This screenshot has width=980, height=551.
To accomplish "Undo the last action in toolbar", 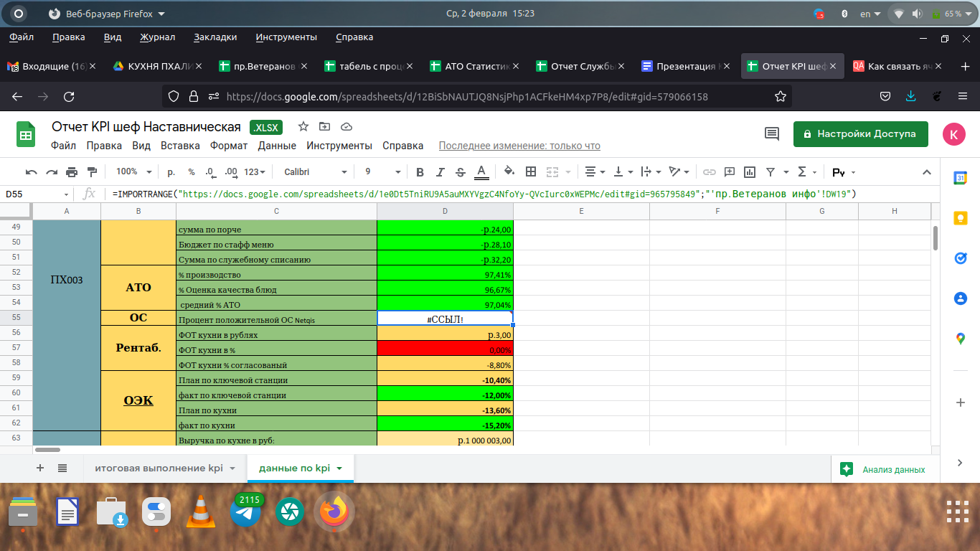I will tap(31, 172).
